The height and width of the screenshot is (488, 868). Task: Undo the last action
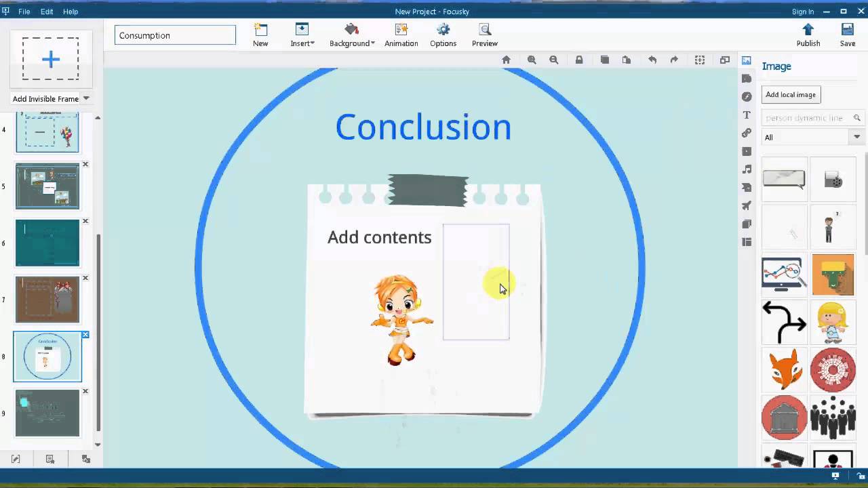652,60
